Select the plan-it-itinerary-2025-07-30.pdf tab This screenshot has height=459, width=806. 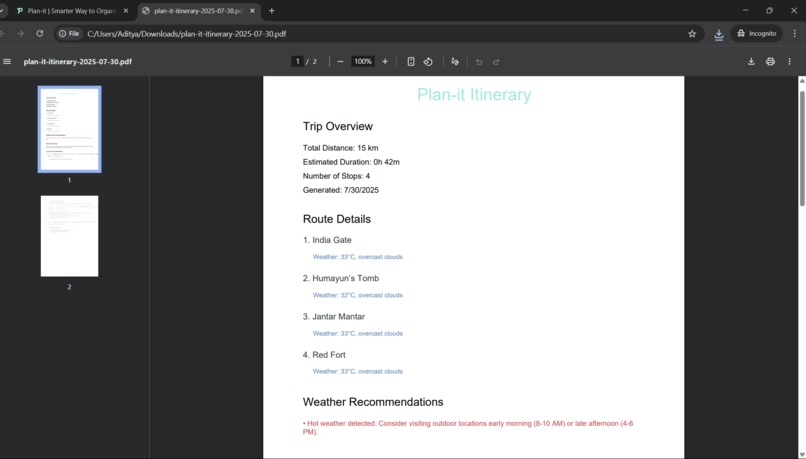(x=199, y=11)
